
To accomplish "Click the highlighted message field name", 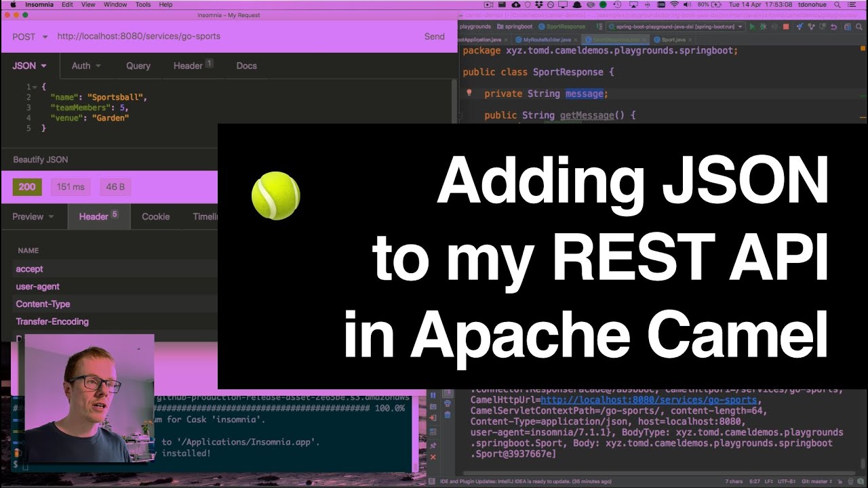I will pyautogui.click(x=585, y=94).
